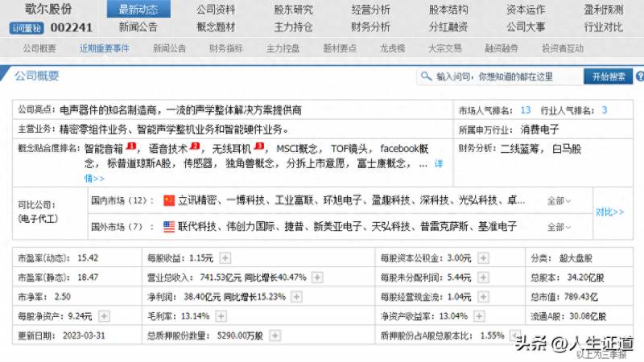Image resolution: width=644 pixels, height=362 pixels.
Task: Expand plus icon next to 净利润
Action: 296,297
